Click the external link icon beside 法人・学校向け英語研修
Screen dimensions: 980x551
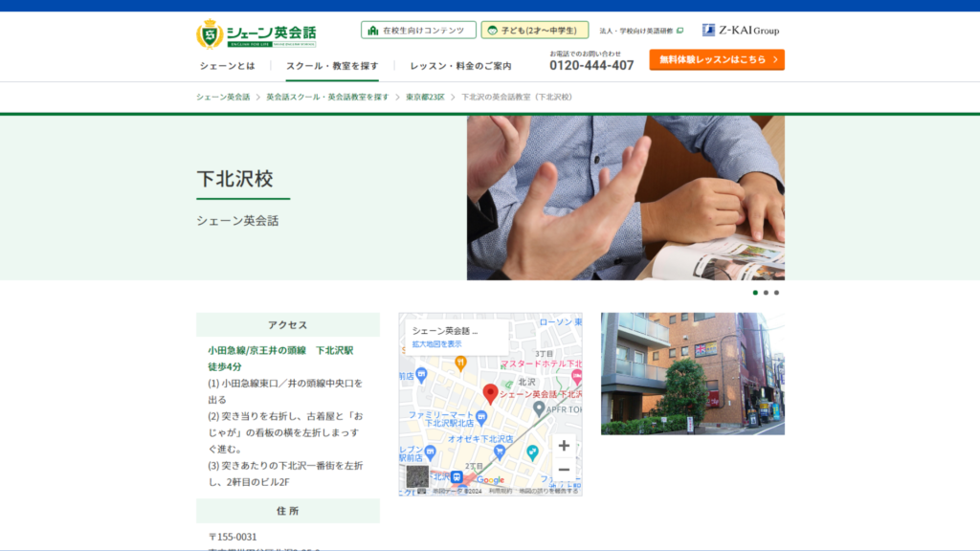(680, 30)
